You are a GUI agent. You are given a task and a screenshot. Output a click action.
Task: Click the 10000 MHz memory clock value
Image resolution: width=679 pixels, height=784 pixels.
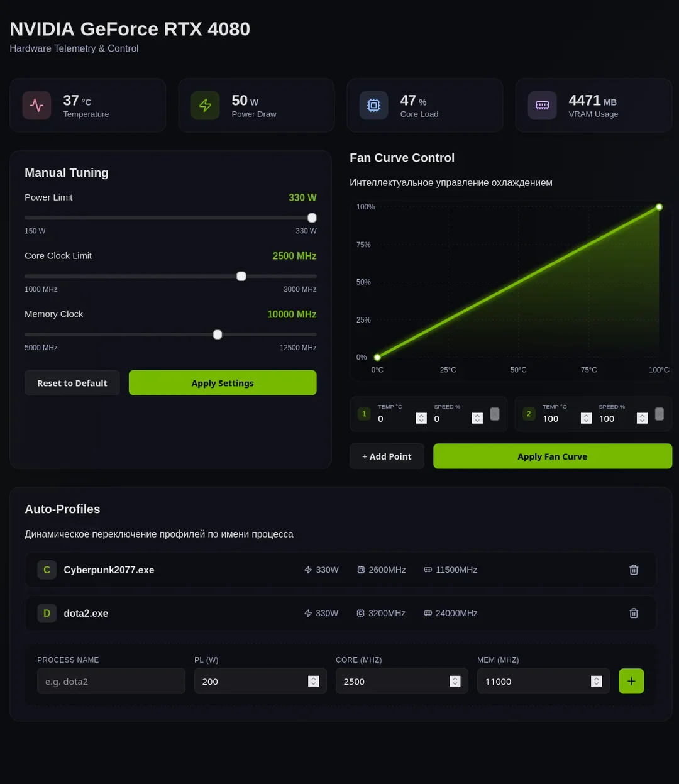coord(292,314)
